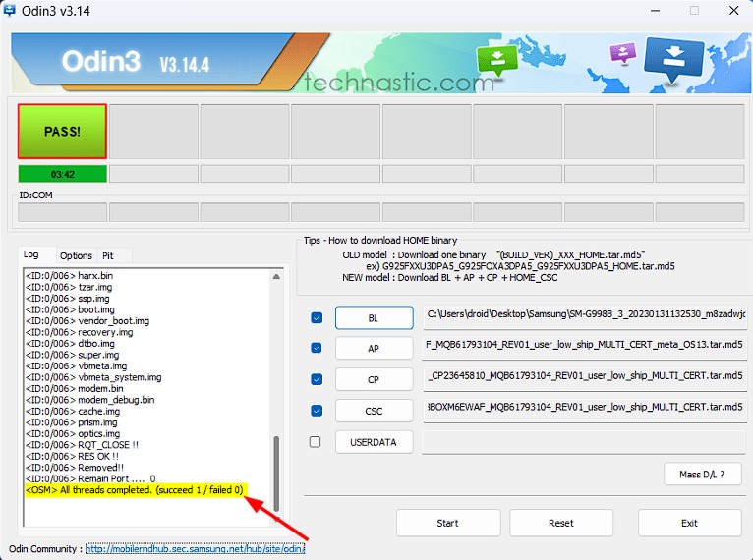Click the AP file button
The width and height of the screenshot is (753, 560).
(374, 349)
